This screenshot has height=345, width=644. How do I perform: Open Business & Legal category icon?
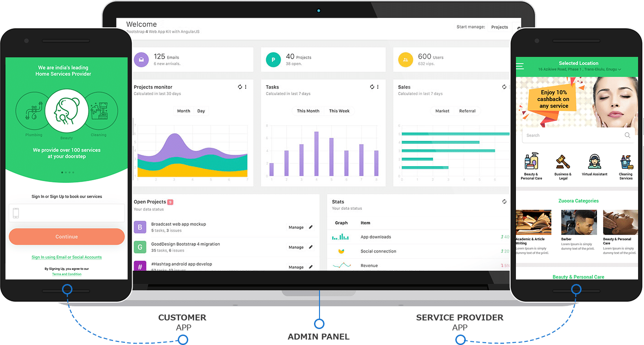(x=563, y=161)
